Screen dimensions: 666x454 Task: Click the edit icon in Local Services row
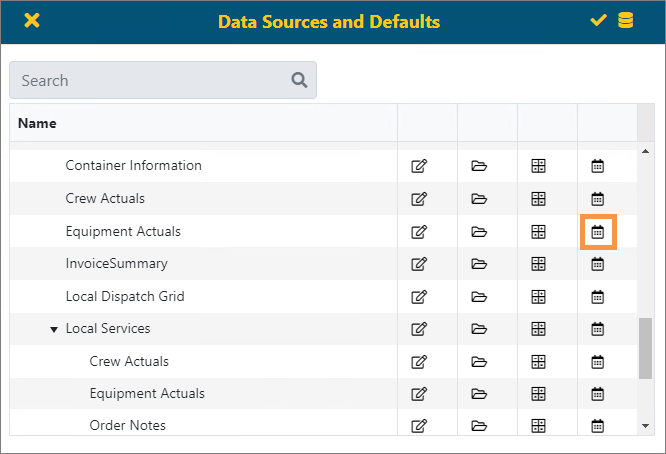(x=419, y=329)
